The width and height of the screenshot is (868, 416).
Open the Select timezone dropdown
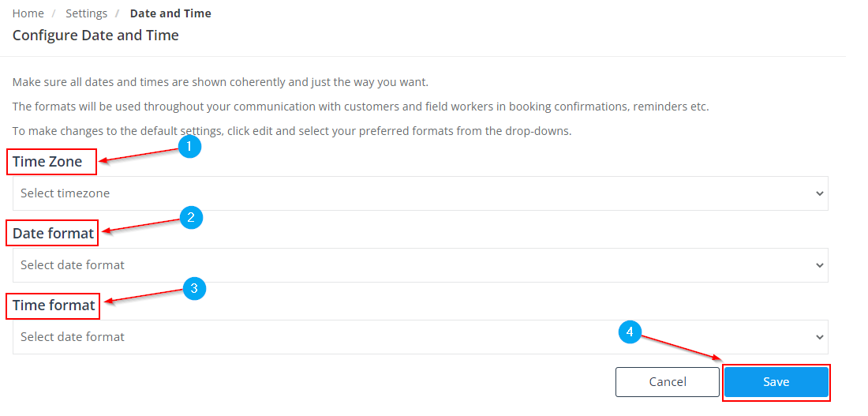coord(420,193)
